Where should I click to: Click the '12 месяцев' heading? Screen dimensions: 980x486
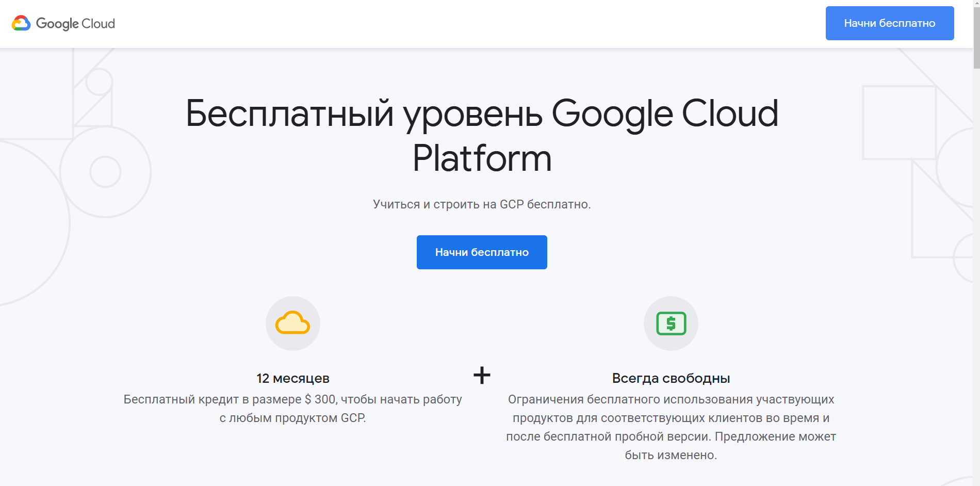click(293, 378)
